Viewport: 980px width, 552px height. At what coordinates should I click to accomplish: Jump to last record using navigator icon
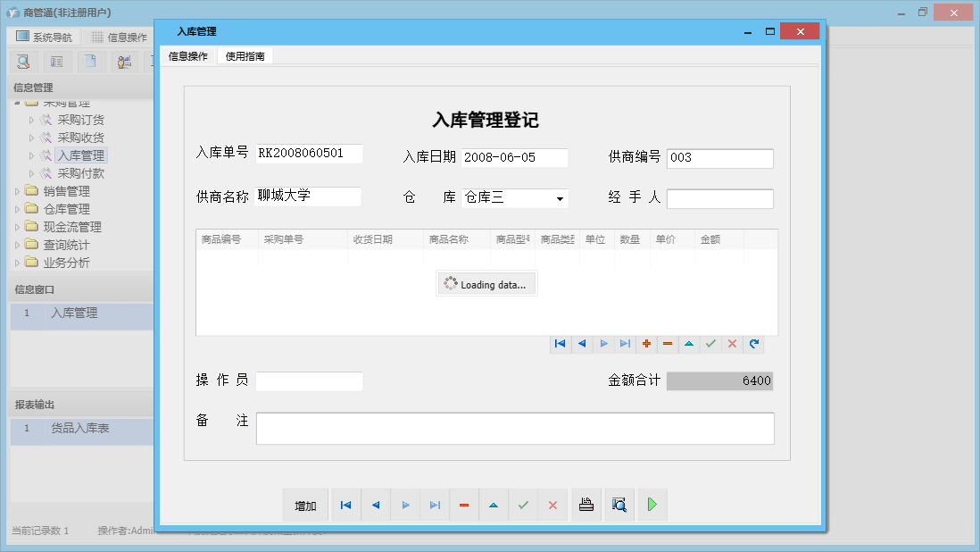click(x=435, y=505)
